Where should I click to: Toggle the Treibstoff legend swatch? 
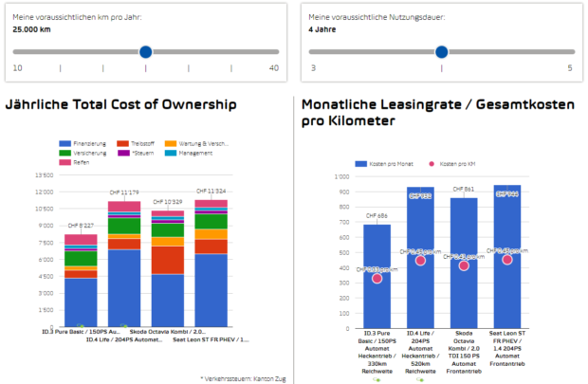click(x=122, y=143)
